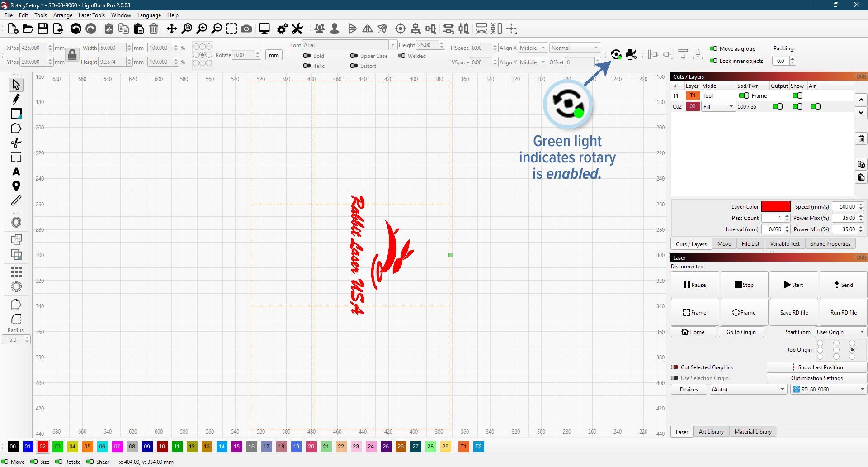The width and height of the screenshot is (868, 467).
Task: Select palette color swatch 06
Action: click(x=102, y=447)
